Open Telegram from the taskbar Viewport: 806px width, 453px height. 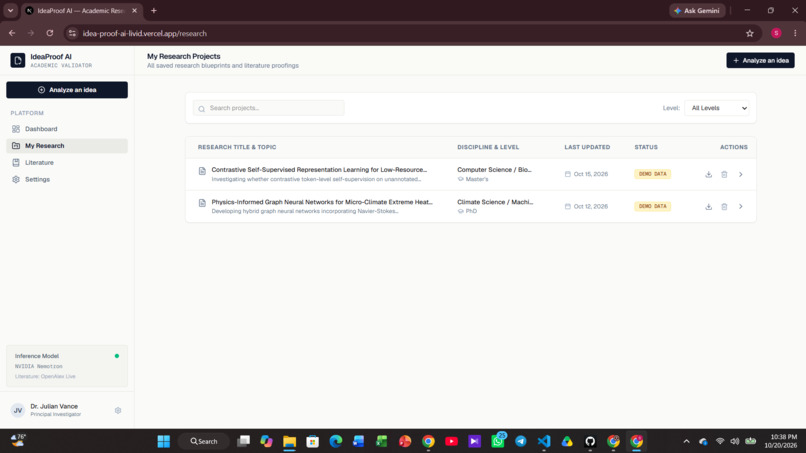pos(521,441)
